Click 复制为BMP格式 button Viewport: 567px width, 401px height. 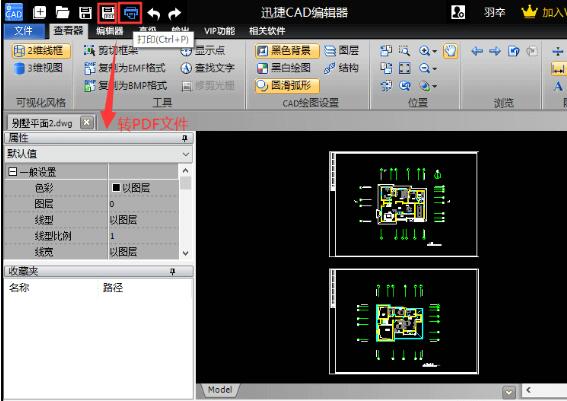(125, 86)
